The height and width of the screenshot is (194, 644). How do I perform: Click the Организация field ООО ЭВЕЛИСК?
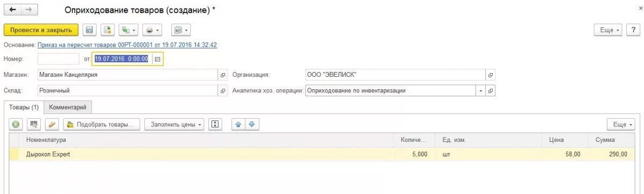pos(395,75)
